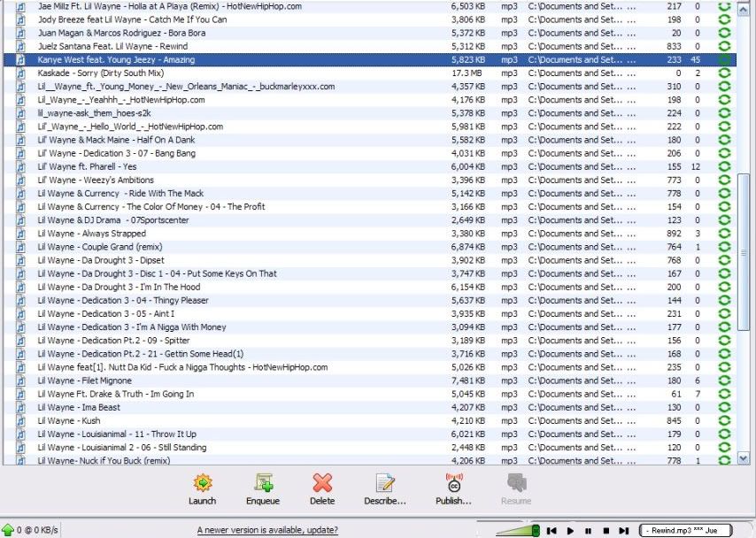756x538 pixels.
Task: Click the Publish icon
Action: point(453,483)
